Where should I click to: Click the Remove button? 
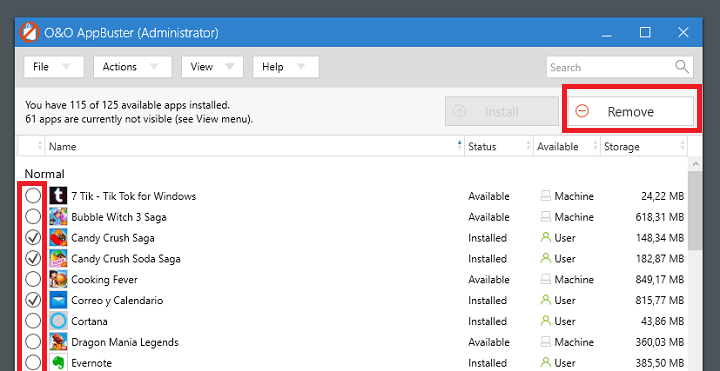(x=630, y=112)
